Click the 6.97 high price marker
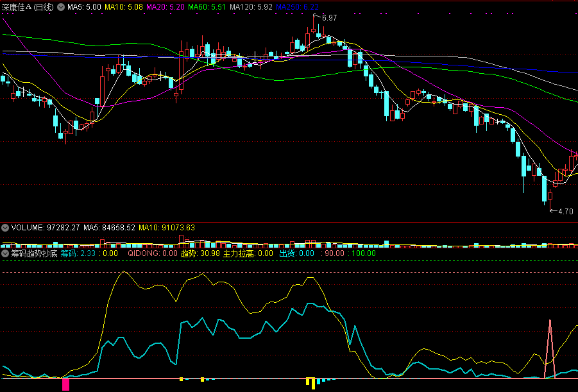This screenshot has width=578, height=392. [329, 18]
